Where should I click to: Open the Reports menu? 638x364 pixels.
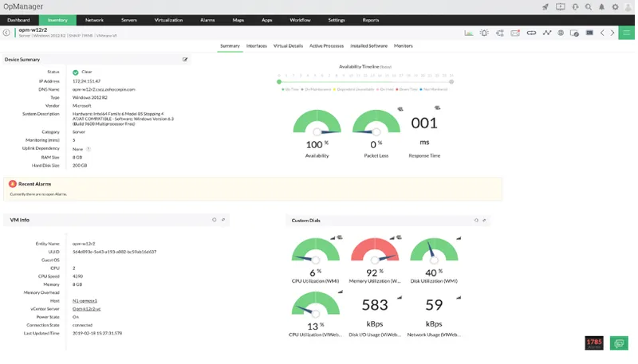coord(371,20)
